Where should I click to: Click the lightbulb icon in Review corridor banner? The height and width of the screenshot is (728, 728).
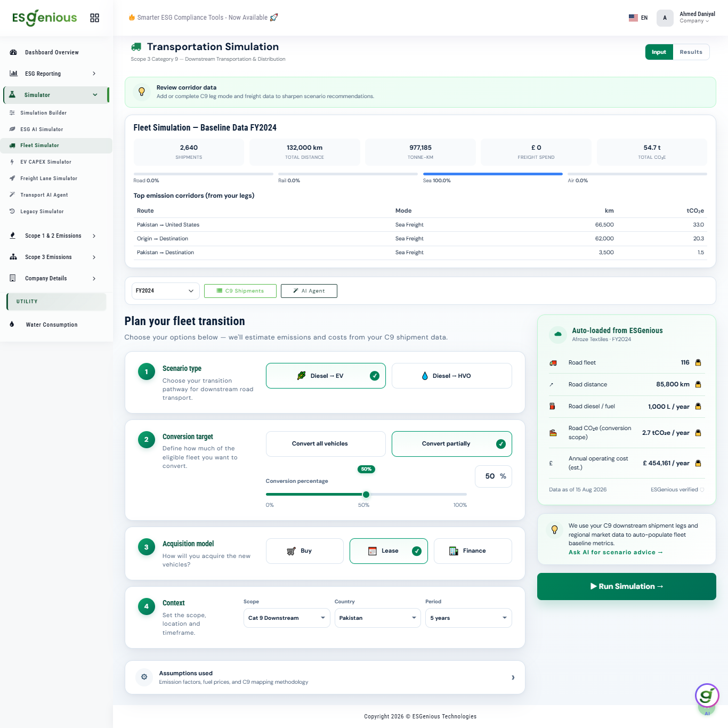click(142, 92)
